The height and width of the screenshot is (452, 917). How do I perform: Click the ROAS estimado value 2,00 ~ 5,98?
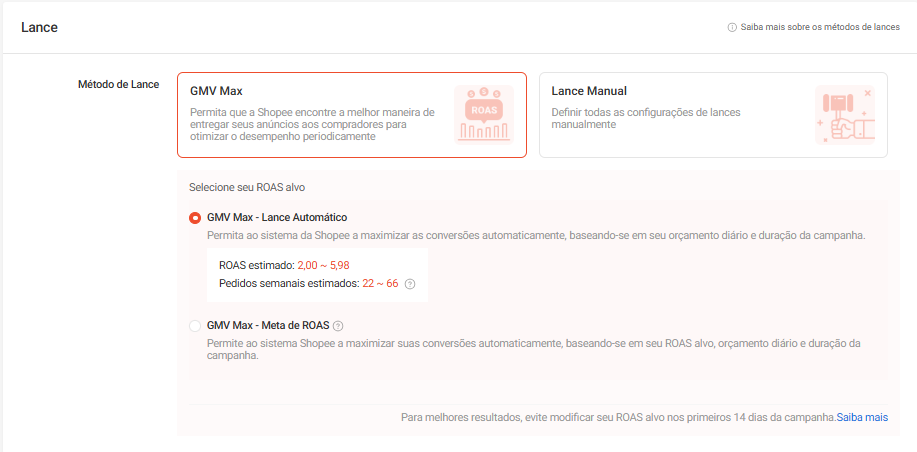pyautogui.click(x=323, y=265)
